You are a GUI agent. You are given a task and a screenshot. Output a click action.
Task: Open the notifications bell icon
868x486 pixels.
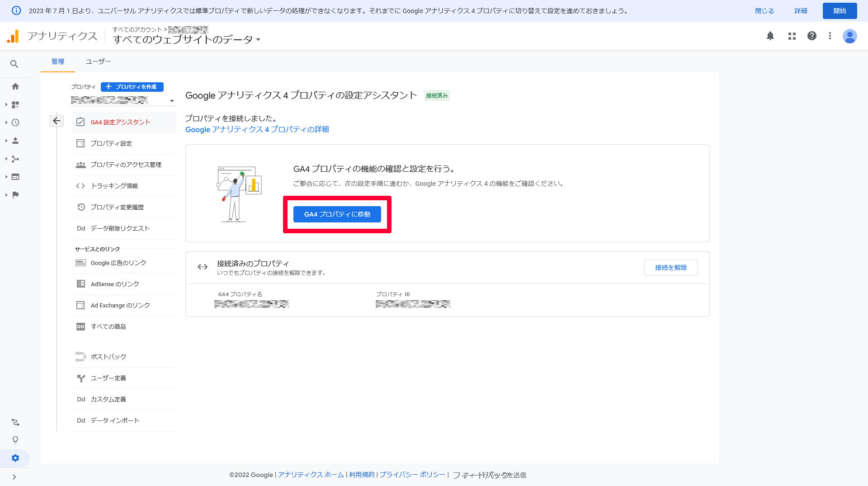click(x=770, y=36)
